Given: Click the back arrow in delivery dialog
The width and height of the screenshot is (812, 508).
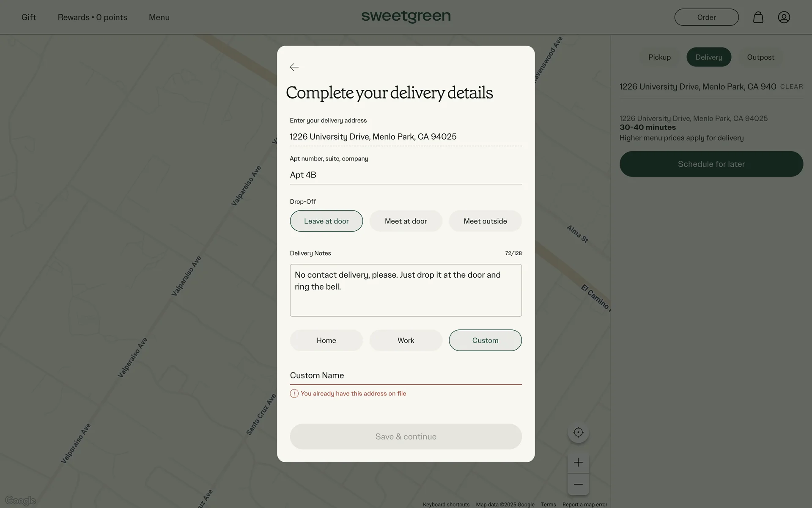Looking at the screenshot, I should 294,67.
